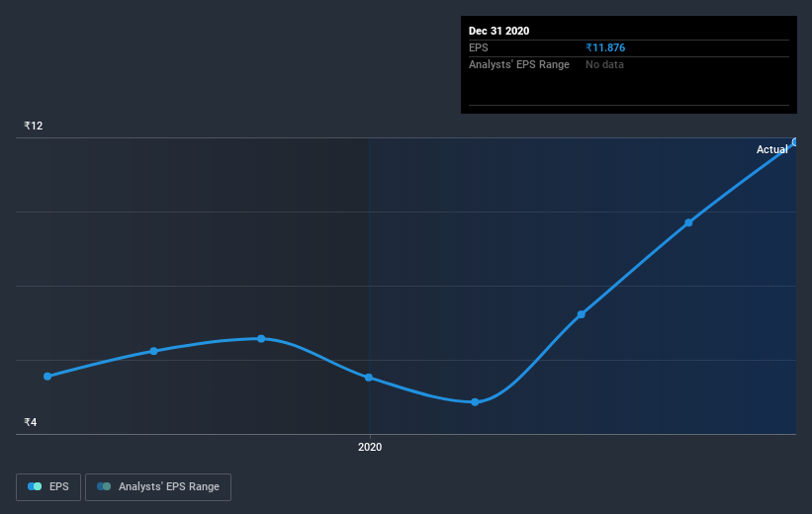The height and width of the screenshot is (514, 812).
Task: Click the first EPS data point at chart's left edge
Action: (x=47, y=377)
